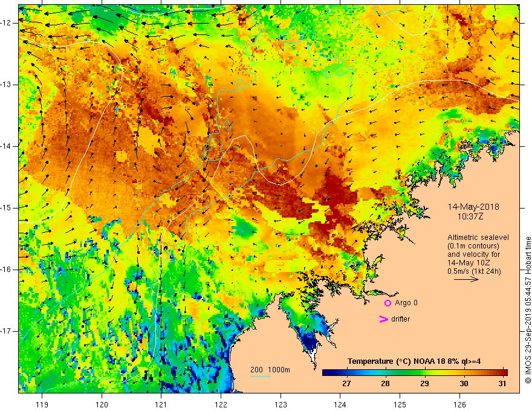Click the temperature color bar legend
Screen dimensions: 532x411
pyautogui.click(x=415, y=373)
